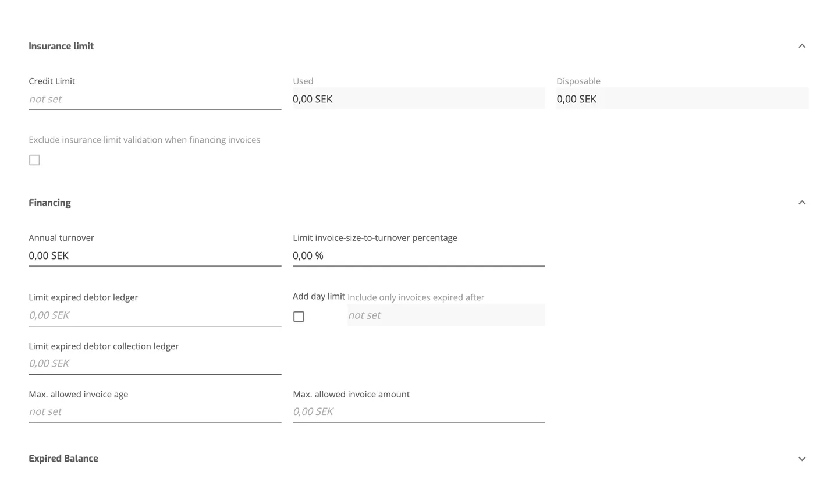
Task: Click the Disposable amount field
Action: pos(683,99)
